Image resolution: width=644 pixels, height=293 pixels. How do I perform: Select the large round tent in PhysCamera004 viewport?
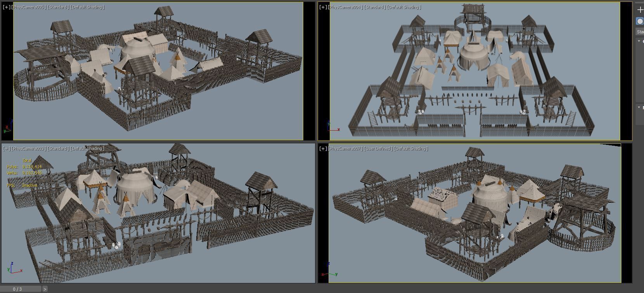[473, 57]
